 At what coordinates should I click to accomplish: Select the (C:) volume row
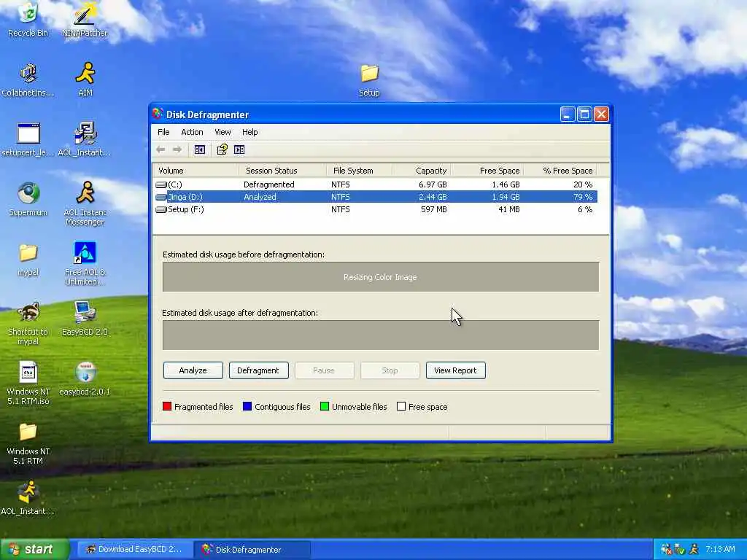376,184
